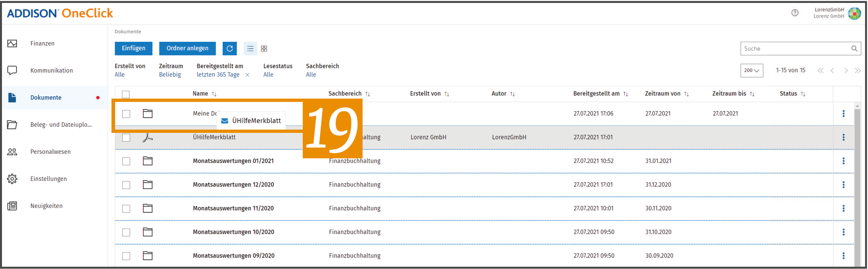Open the three-dot menu for Monatsauswertungen 12/2020

click(843, 184)
